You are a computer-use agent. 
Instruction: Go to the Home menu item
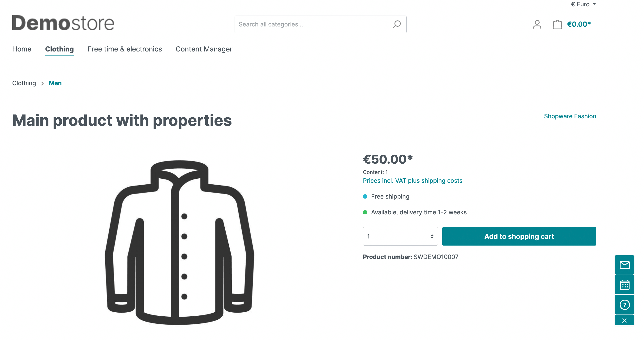22,49
